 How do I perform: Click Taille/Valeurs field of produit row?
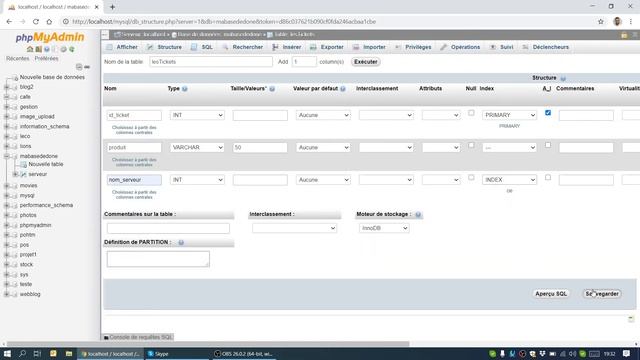click(260, 147)
